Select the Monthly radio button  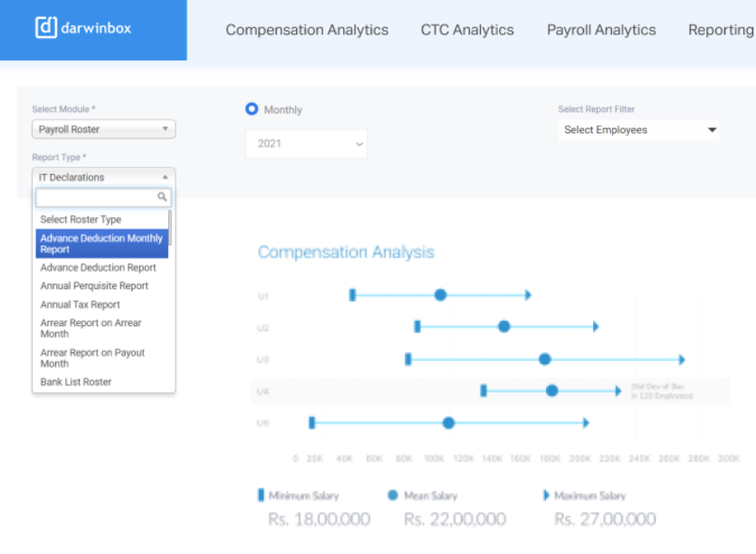(x=252, y=110)
